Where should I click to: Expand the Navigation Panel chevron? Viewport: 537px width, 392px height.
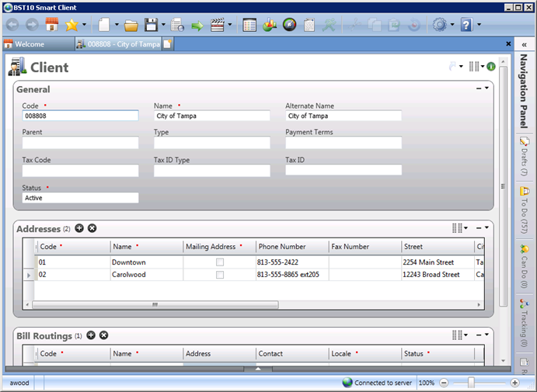[525, 46]
